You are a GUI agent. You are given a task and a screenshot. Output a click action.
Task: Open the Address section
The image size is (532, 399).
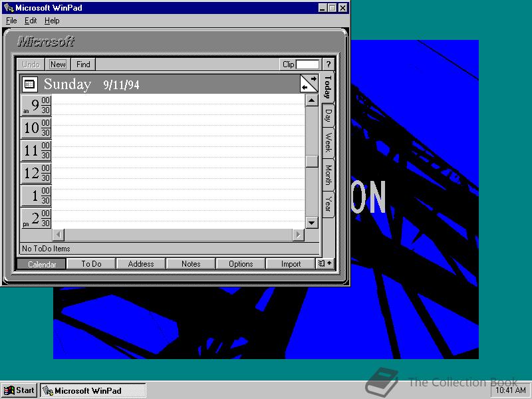tap(141, 264)
